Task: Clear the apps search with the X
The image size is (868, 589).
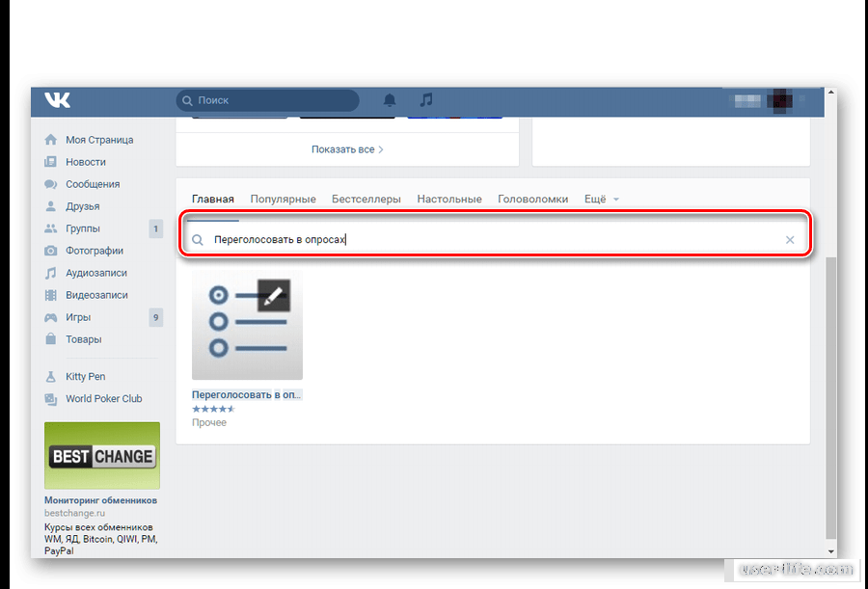Action: (790, 240)
